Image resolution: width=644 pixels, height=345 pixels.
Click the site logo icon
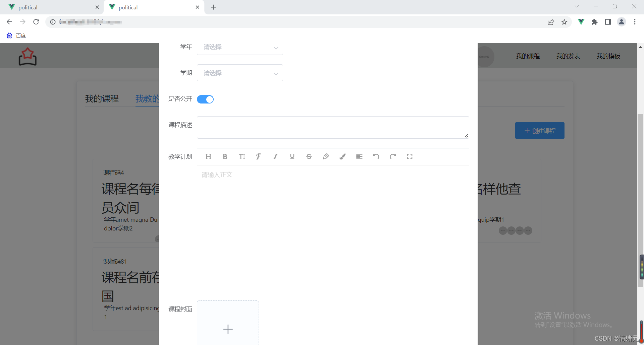pos(28,56)
